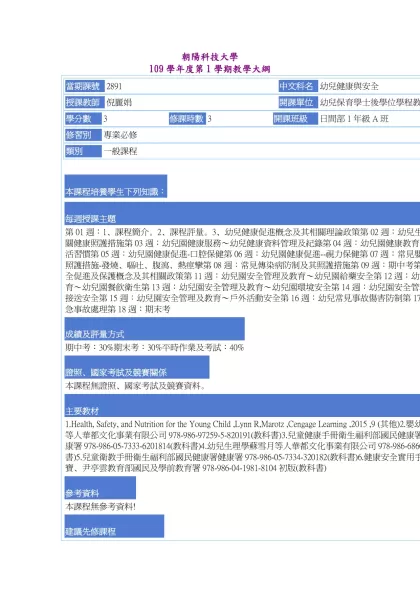420x593 pixels.
Task: Select course number value 2891
Action: (114, 86)
